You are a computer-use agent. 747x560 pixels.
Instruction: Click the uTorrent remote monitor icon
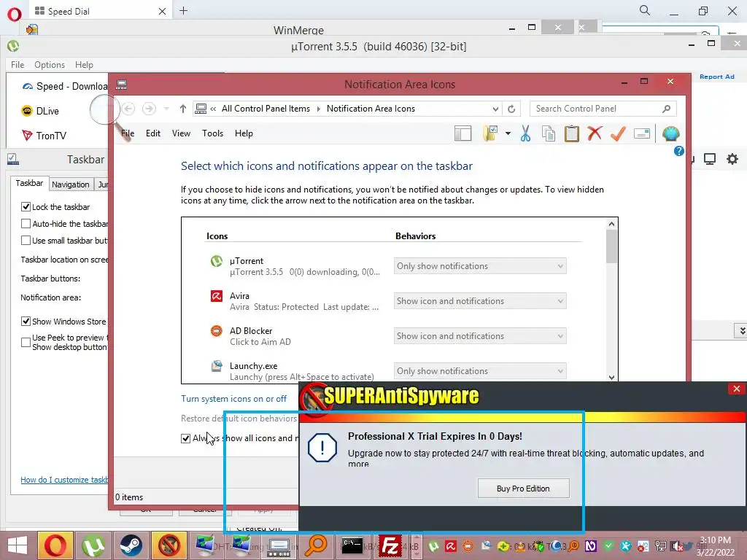pyautogui.click(x=710, y=159)
